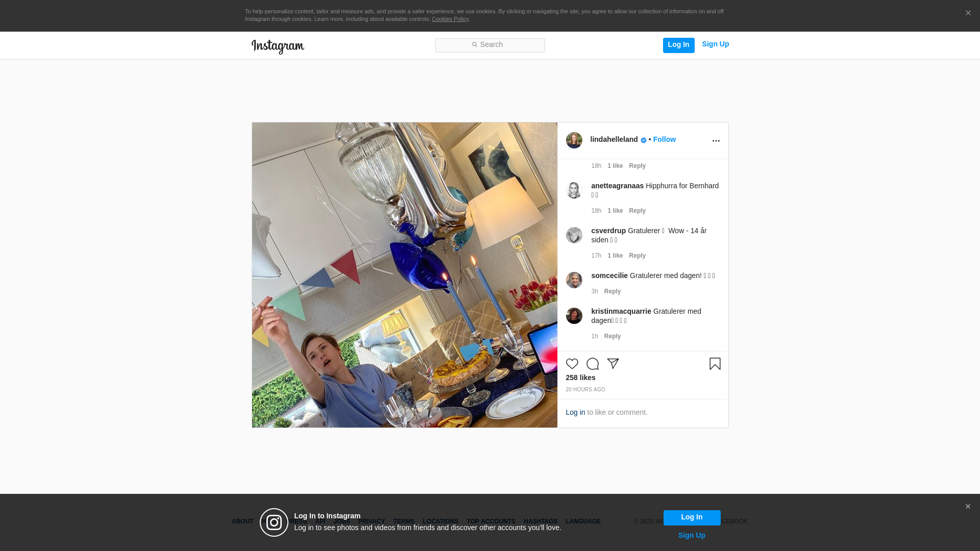Close the bottom login banner

(968, 507)
